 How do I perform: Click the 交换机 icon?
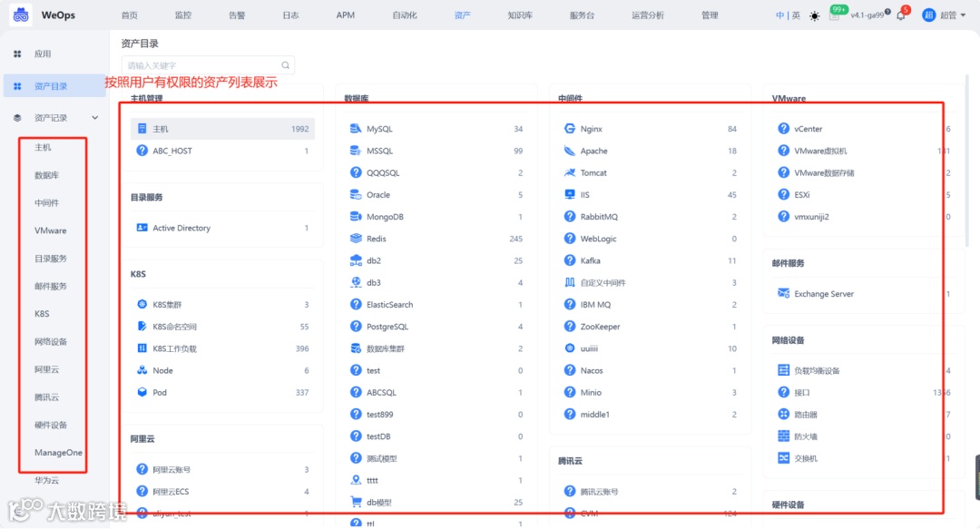click(x=783, y=457)
